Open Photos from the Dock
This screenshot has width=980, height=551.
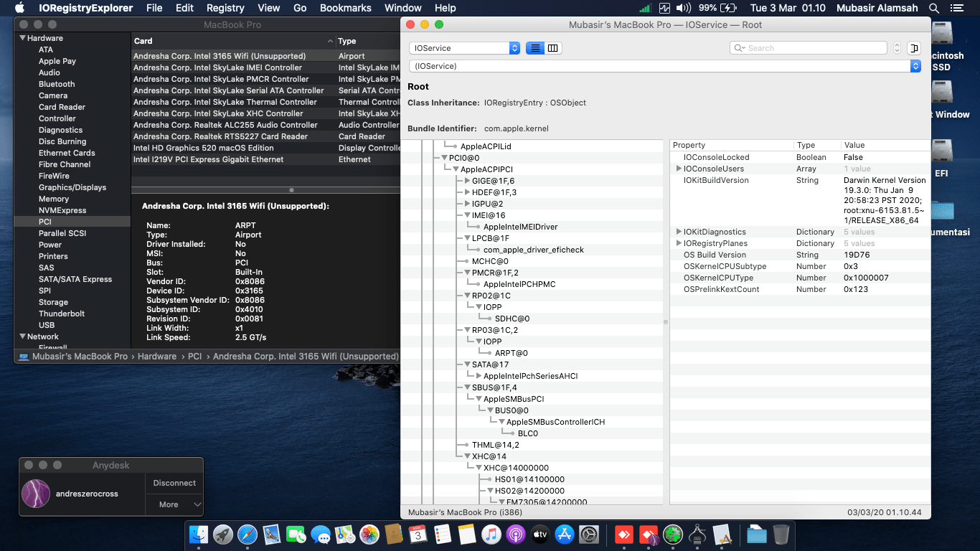[369, 534]
